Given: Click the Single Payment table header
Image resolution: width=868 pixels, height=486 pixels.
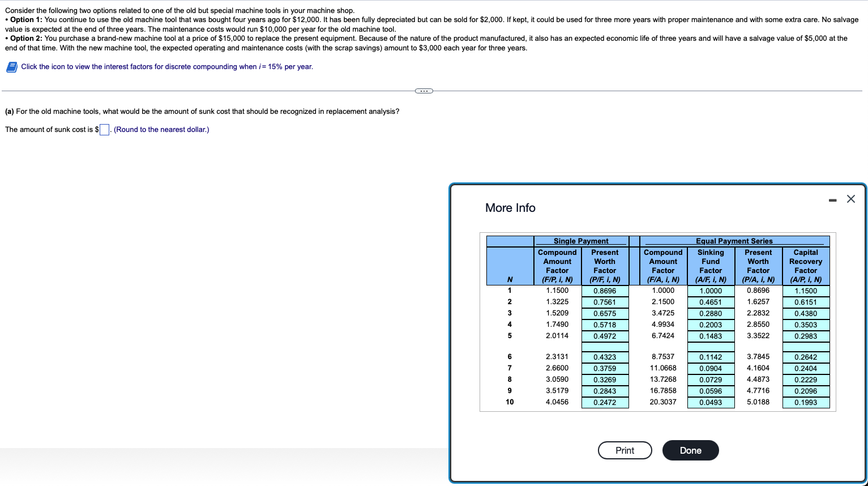Looking at the screenshot, I should 581,241.
